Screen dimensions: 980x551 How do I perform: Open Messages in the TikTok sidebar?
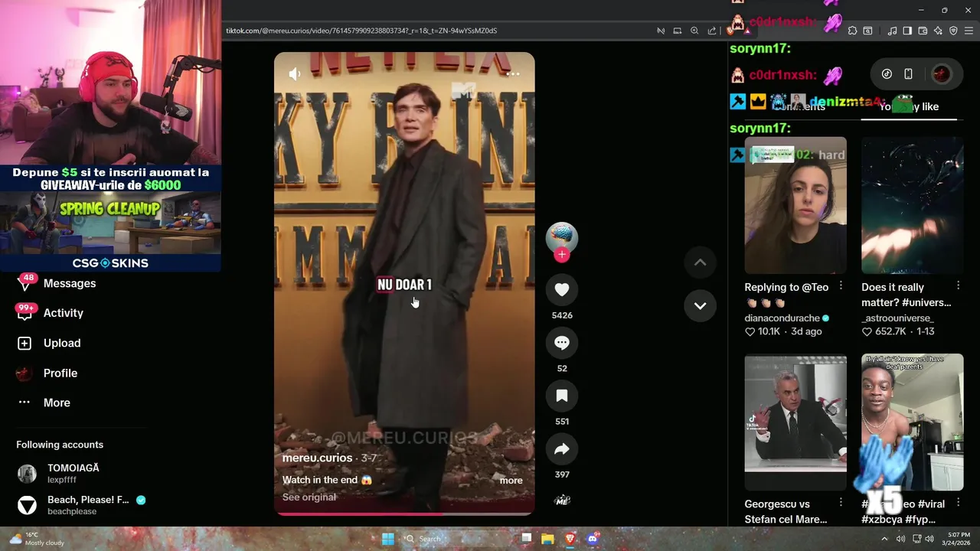click(x=70, y=283)
